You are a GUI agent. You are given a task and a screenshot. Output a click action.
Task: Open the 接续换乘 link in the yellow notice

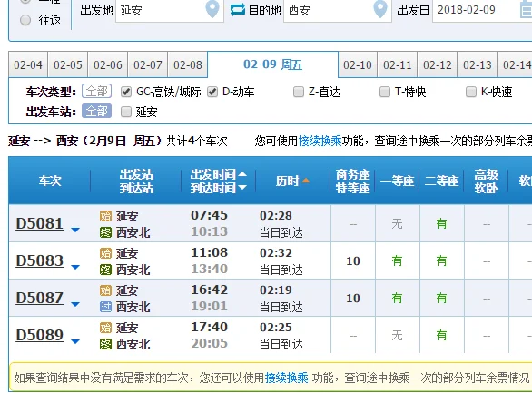287,378
